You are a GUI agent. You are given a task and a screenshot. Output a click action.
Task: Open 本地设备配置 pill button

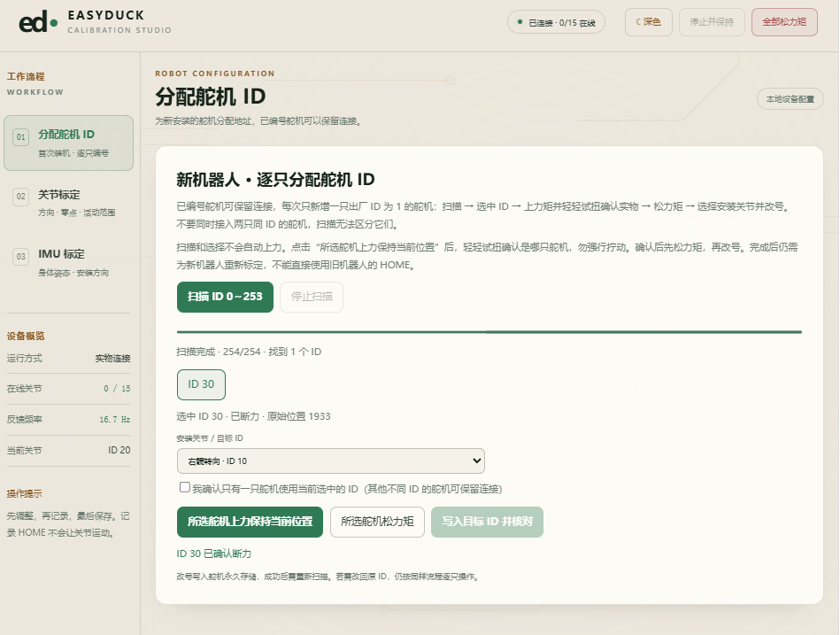click(x=790, y=99)
